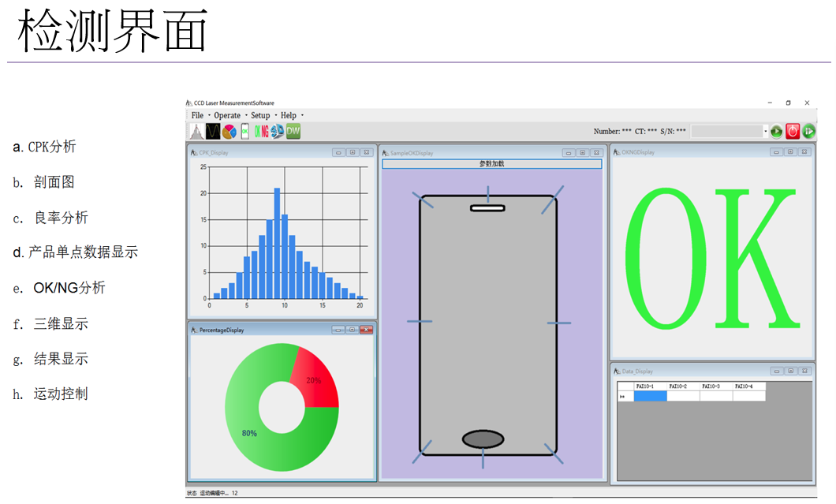Click the "CT: ***" label in toolbar

click(x=646, y=131)
